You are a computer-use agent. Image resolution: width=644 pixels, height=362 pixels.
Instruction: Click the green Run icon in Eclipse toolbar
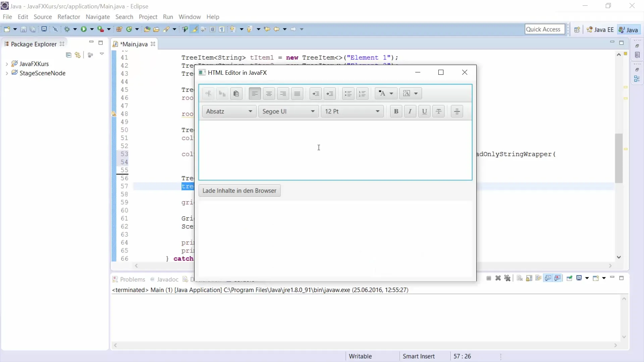[x=84, y=29]
